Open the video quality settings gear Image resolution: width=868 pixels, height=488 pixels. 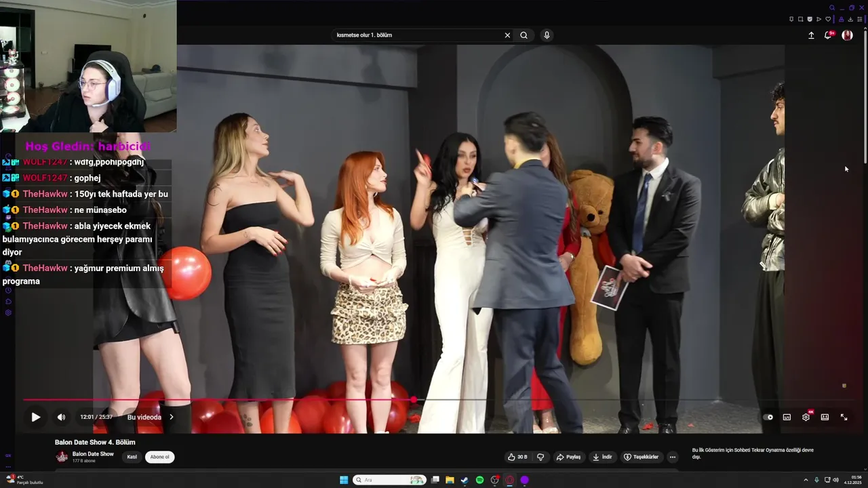(806, 417)
